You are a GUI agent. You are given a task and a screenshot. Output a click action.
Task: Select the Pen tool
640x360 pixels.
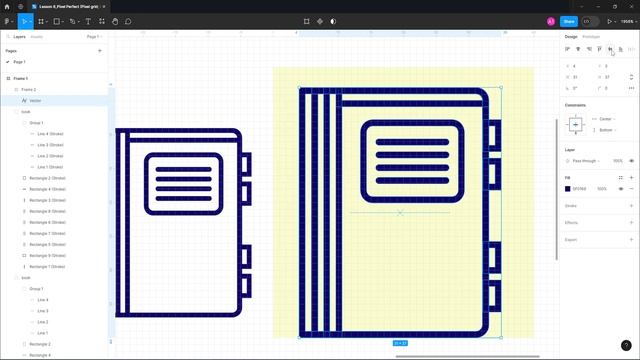click(x=72, y=21)
